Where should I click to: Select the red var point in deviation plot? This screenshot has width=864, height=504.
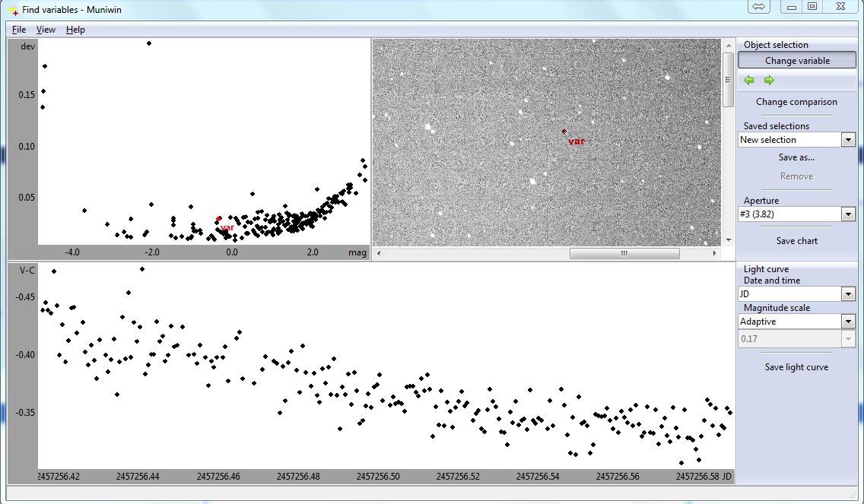219,219
